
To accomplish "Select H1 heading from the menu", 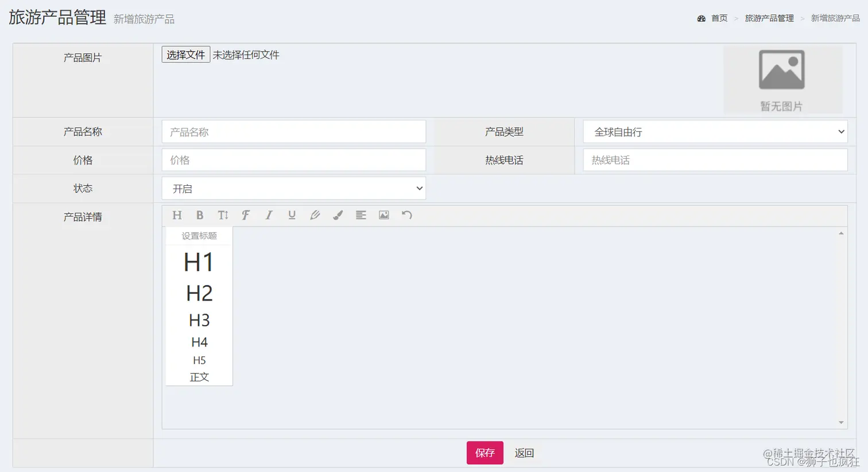I will click(x=199, y=263).
